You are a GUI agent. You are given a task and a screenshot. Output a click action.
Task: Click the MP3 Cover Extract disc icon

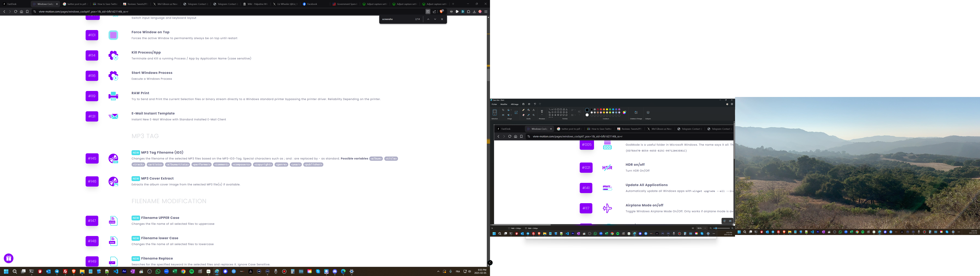(x=113, y=181)
